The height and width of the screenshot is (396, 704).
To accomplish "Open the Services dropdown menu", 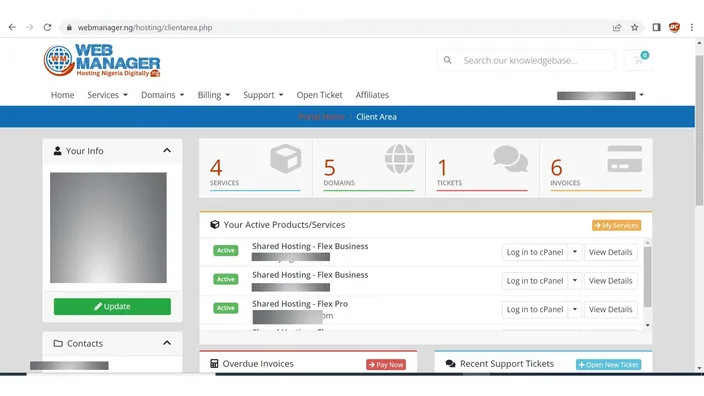I will coord(107,95).
